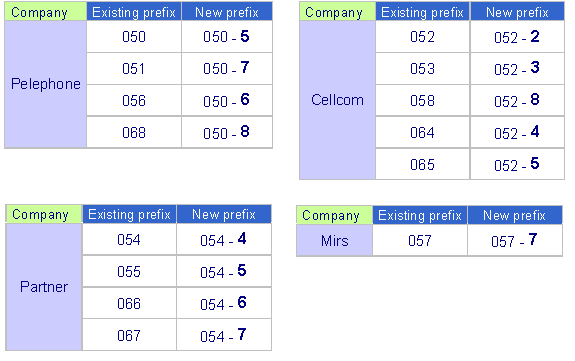
Task: Click existing prefix 055 cell
Action: coord(129,271)
